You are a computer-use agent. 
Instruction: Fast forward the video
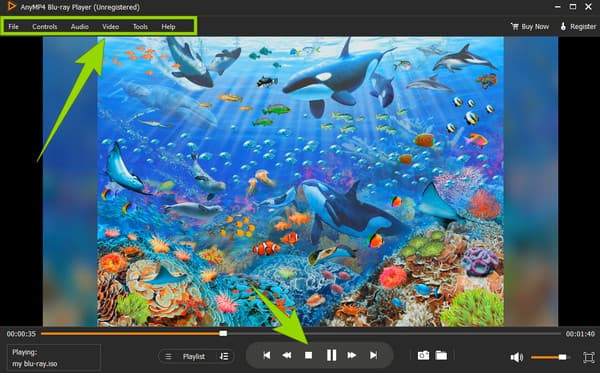[x=352, y=355]
